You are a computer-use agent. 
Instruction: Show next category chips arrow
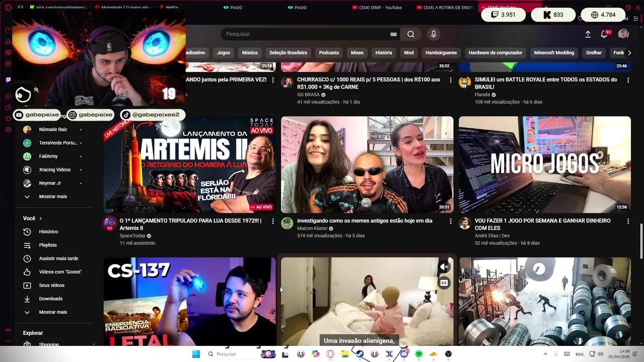629,53
